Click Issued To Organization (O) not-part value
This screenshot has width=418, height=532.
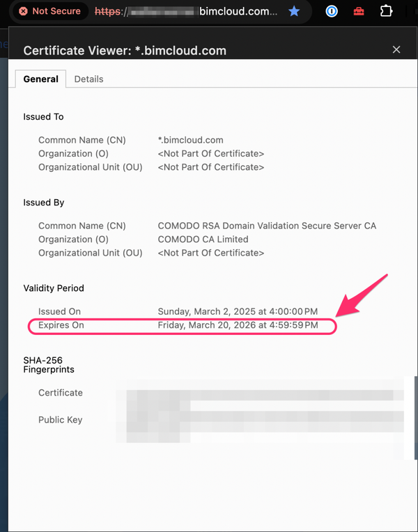point(211,154)
